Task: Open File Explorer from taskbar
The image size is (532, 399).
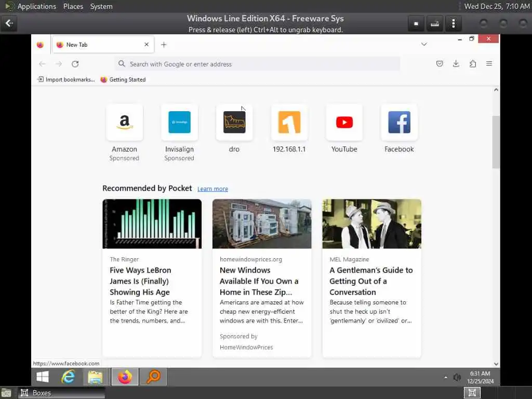Action: click(x=96, y=377)
